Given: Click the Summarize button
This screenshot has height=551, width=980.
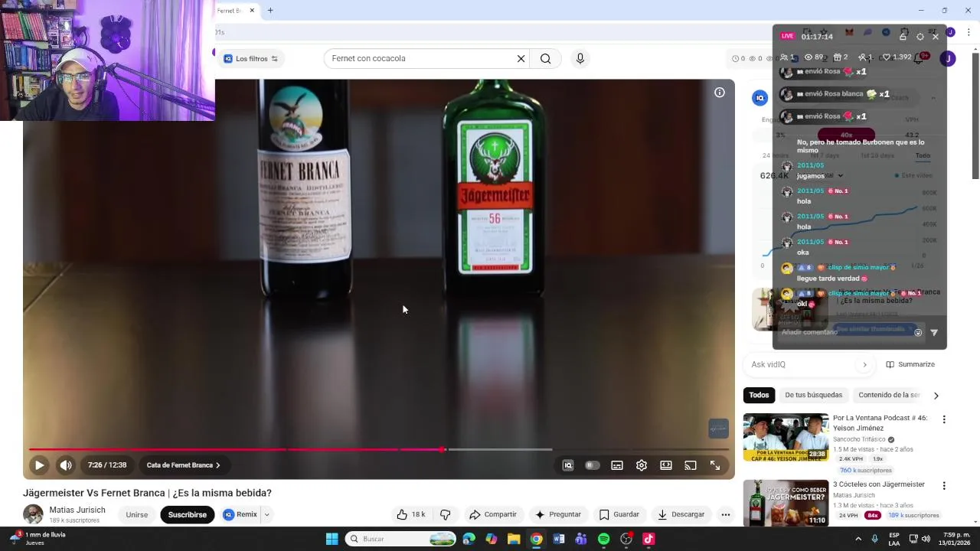Looking at the screenshot, I should pyautogui.click(x=910, y=364).
